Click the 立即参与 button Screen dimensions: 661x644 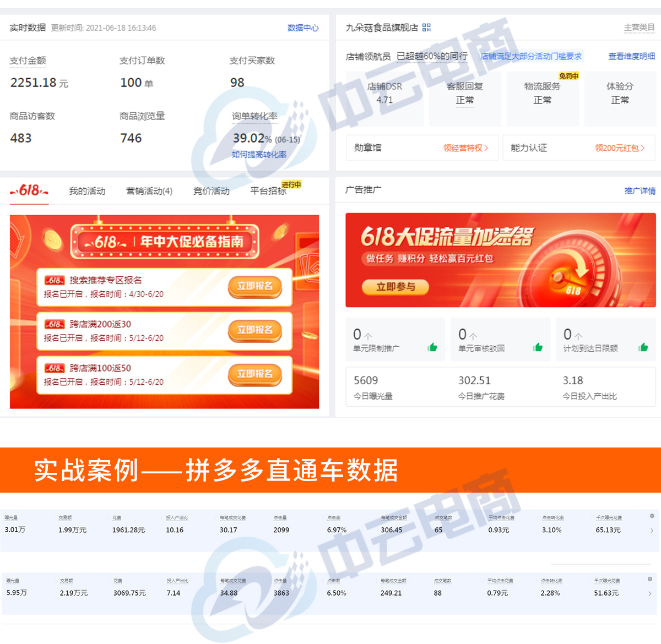click(395, 287)
